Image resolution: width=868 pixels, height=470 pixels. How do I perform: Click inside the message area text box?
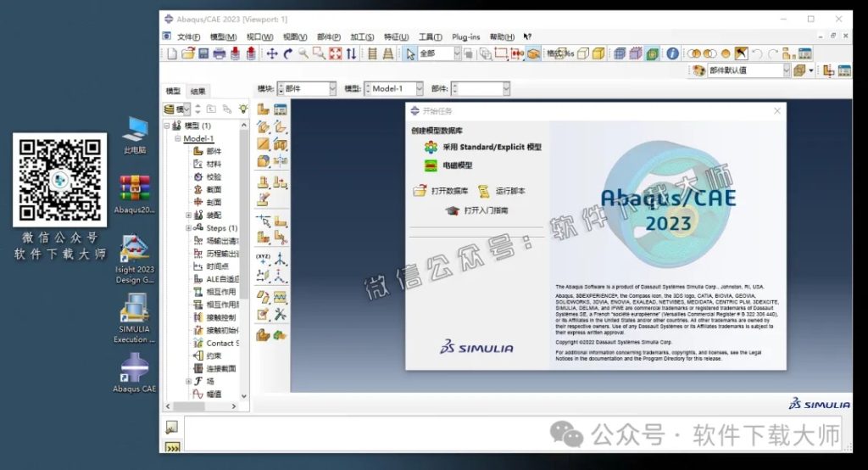coord(515,434)
